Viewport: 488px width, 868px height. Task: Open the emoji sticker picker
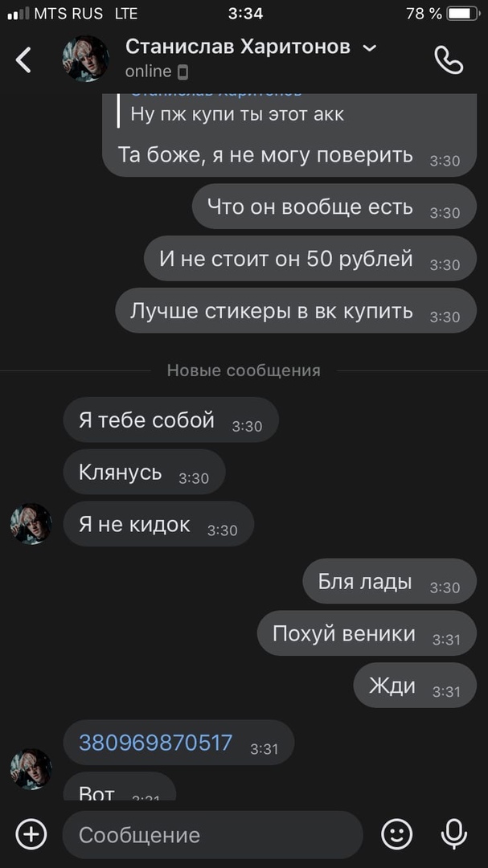(397, 834)
